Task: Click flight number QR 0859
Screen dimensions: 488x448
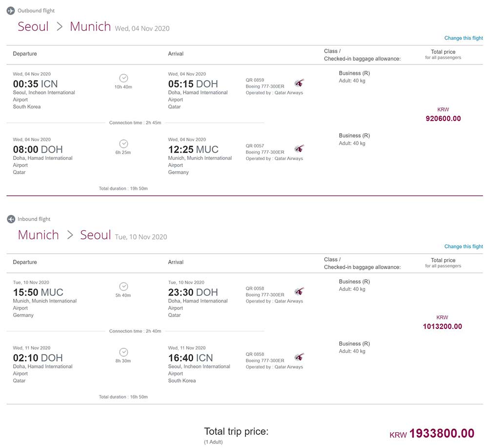Action: pyautogui.click(x=255, y=80)
